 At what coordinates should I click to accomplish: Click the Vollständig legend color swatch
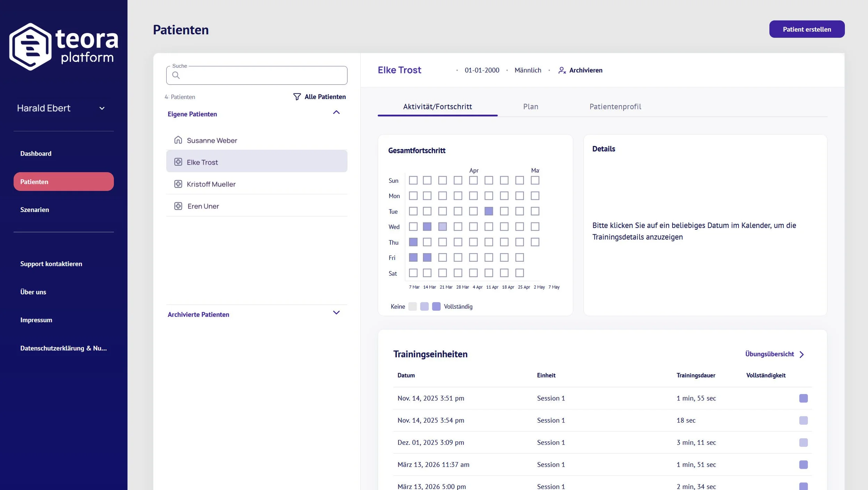click(436, 307)
